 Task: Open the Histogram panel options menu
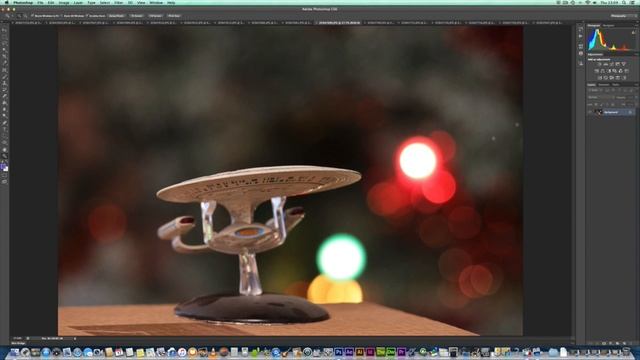[637, 25]
